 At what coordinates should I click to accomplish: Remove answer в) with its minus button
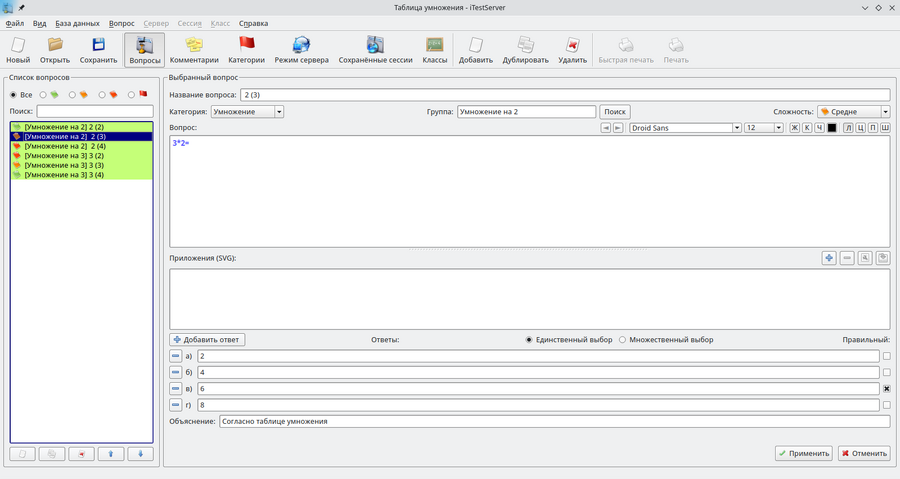click(176, 389)
